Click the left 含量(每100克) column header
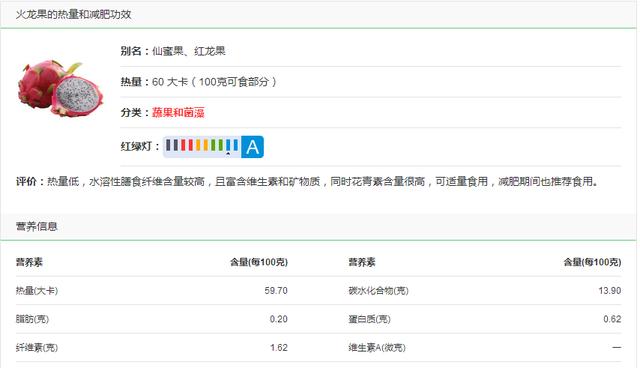This screenshot has height=368, width=640. point(259,262)
